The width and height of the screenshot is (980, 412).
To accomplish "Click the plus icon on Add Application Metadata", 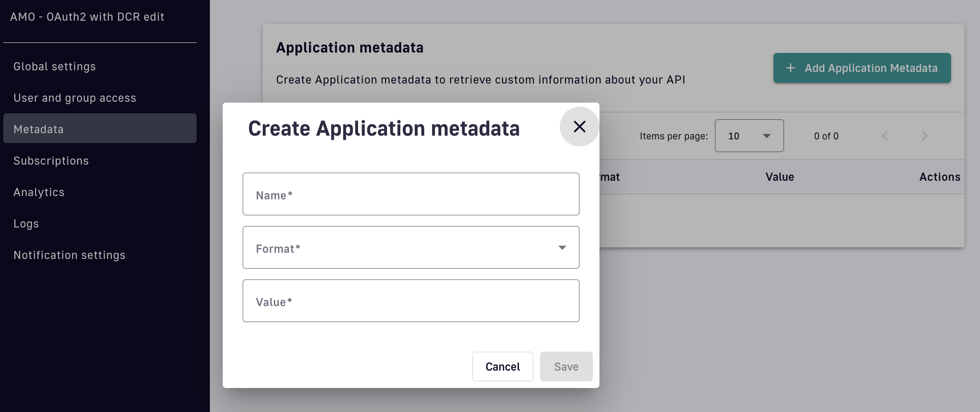I will coord(790,68).
